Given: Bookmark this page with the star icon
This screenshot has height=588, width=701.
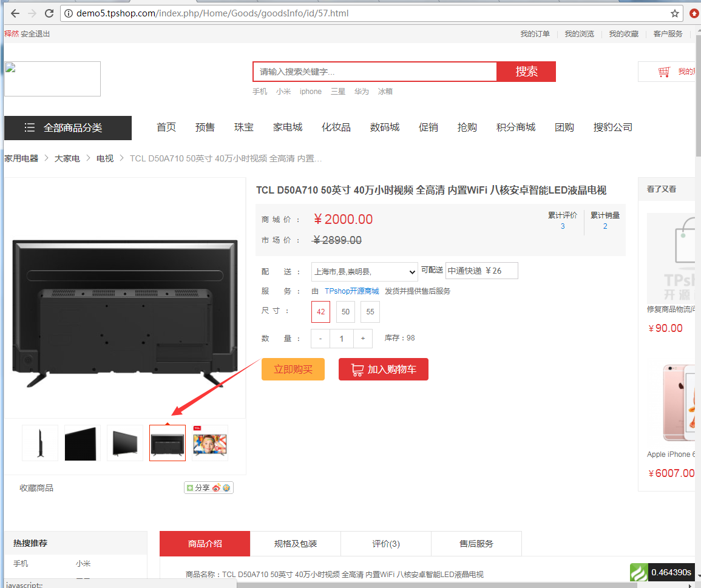Looking at the screenshot, I should tap(675, 13).
